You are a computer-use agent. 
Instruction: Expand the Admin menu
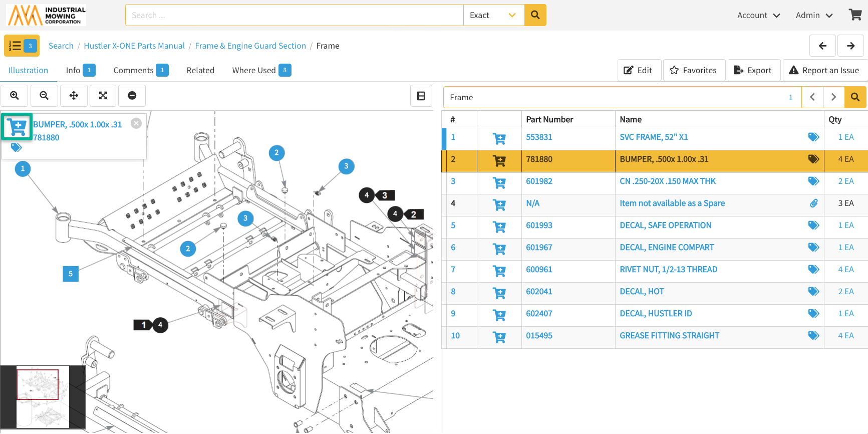click(813, 15)
